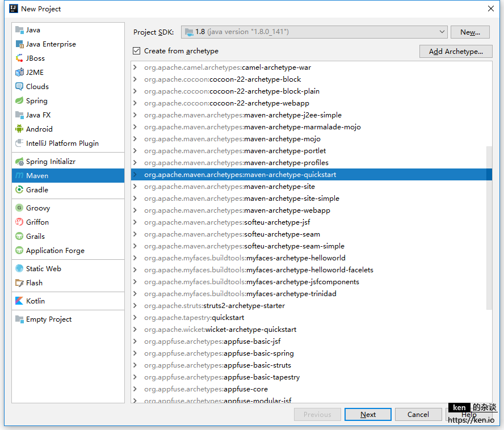Select softeu-archetype-seam-simple row

(x=311, y=246)
